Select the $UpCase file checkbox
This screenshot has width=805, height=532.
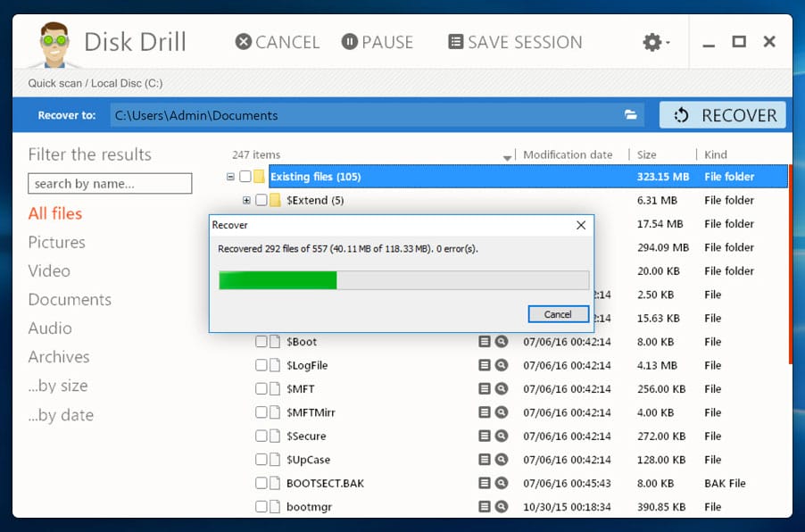coord(261,460)
